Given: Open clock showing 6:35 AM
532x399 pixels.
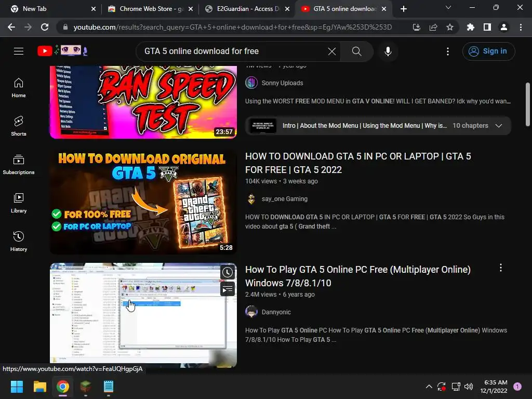Looking at the screenshot, I should (x=494, y=387).
